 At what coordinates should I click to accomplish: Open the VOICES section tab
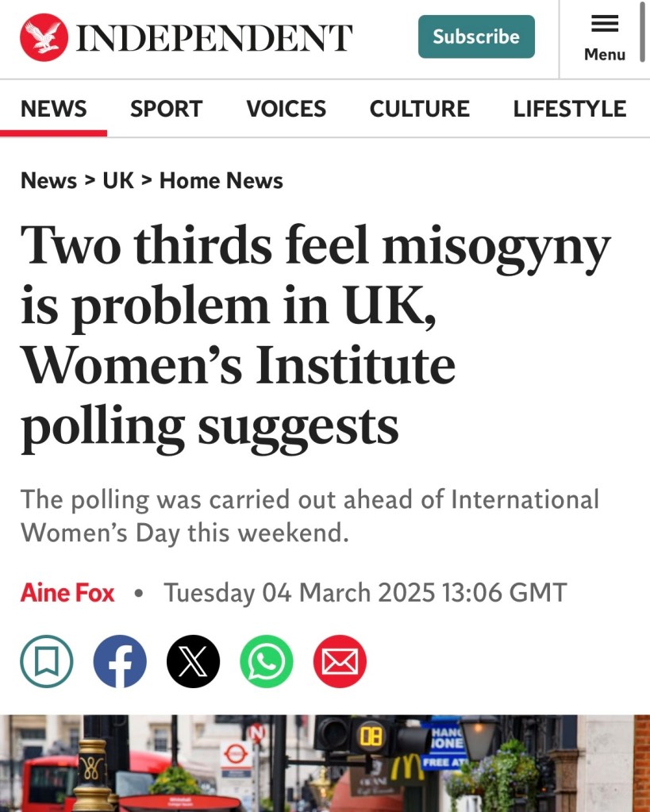pos(286,109)
